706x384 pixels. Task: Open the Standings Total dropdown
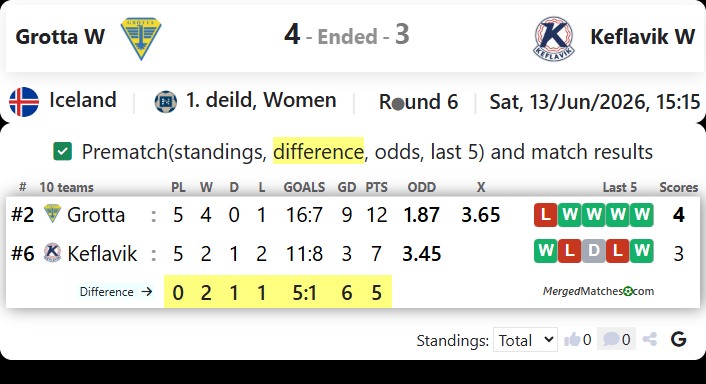(x=525, y=340)
